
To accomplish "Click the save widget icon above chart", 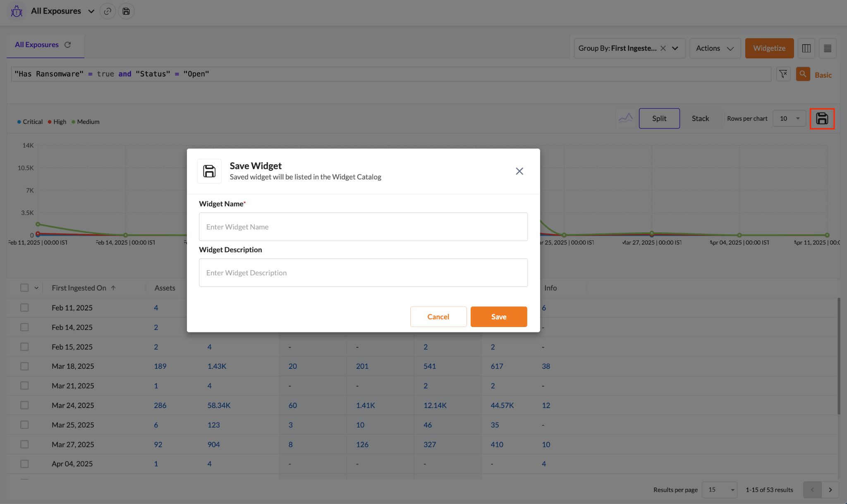I will (822, 119).
